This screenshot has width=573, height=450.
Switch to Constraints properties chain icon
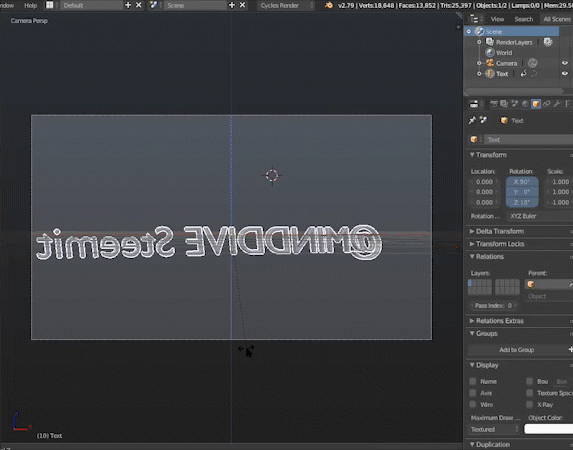coord(546,104)
